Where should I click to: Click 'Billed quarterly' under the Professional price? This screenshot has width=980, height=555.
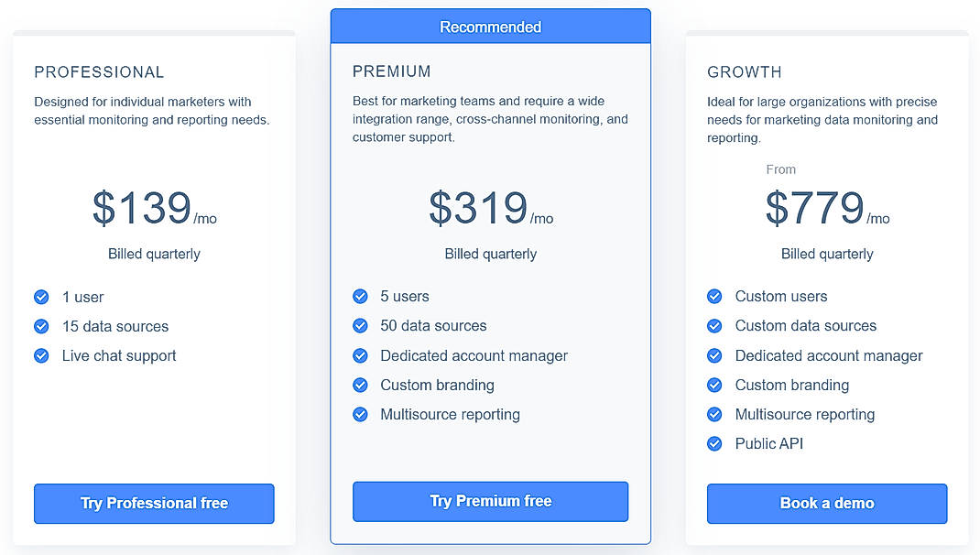coord(153,254)
